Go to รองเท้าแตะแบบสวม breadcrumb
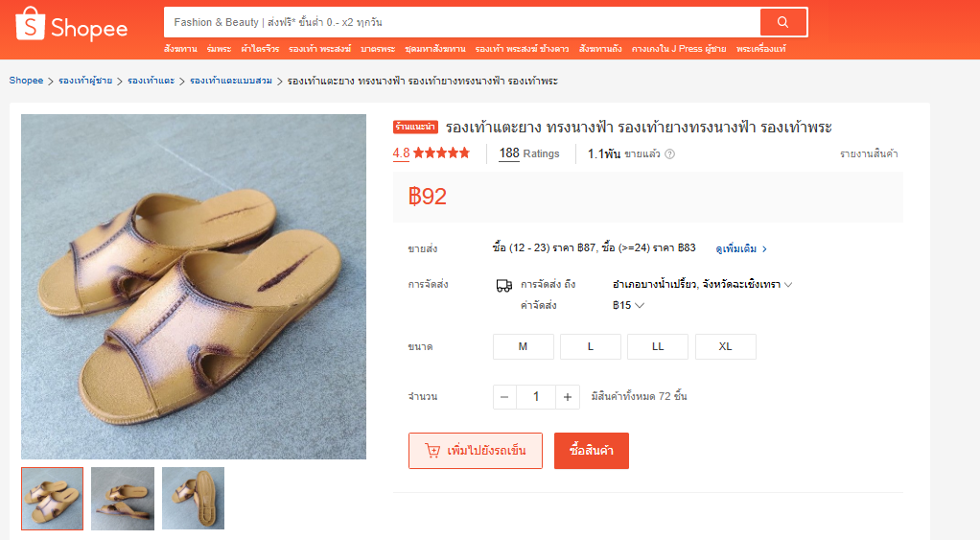Screen dimensions: 980x540 (x=231, y=81)
